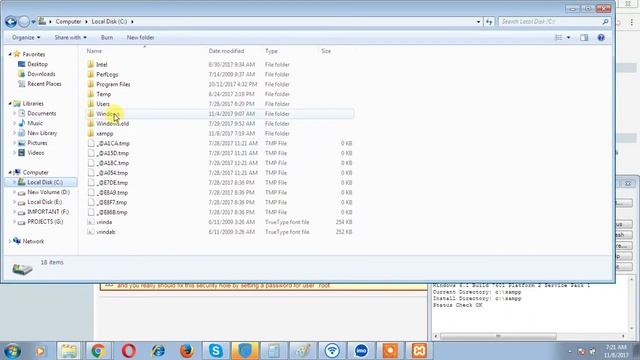Select IMPORTANT (F:) drive
Viewport: 640px width, 360px height.
click(x=48, y=212)
